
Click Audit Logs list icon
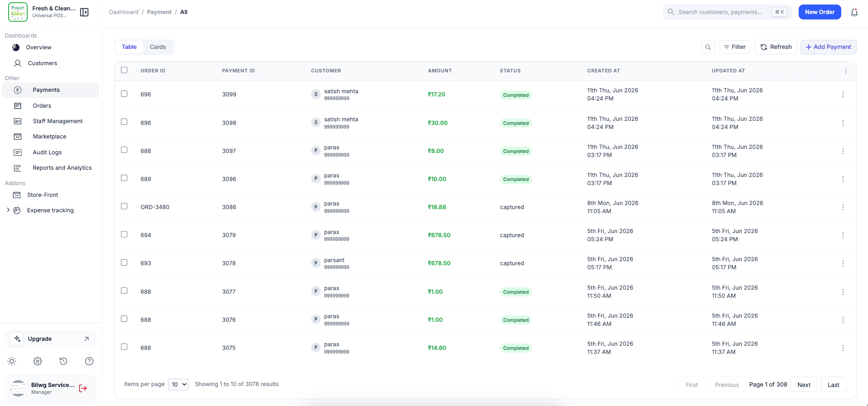(18, 153)
